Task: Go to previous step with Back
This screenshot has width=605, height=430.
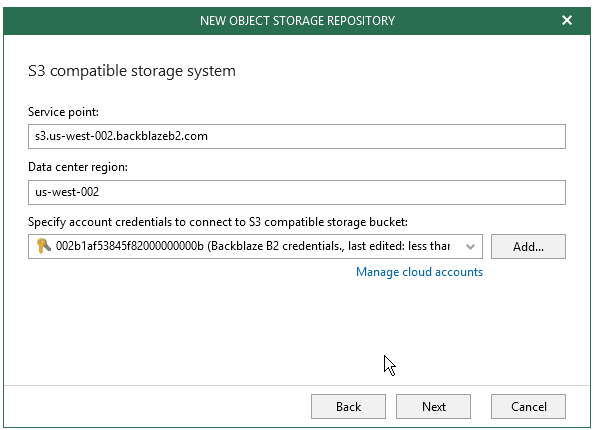Action: pyautogui.click(x=348, y=406)
